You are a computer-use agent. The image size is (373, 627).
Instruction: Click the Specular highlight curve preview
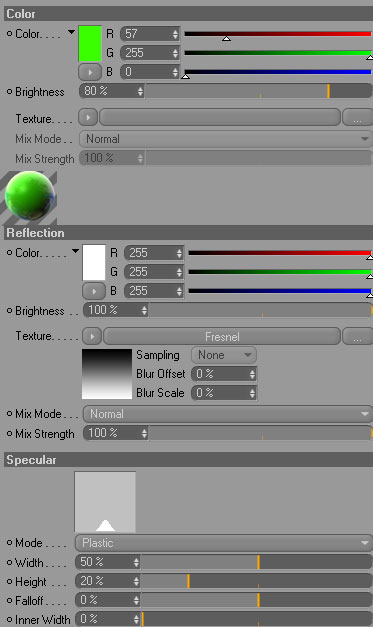click(105, 502)
